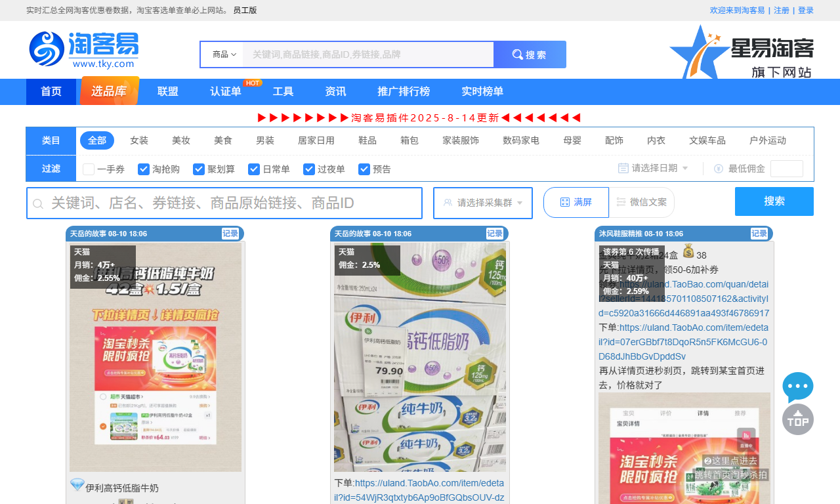Image resolution: width=840 pixels, height=504 pixels.
Task: Open the 请选择日期 date dropdown
Action: 654,168
